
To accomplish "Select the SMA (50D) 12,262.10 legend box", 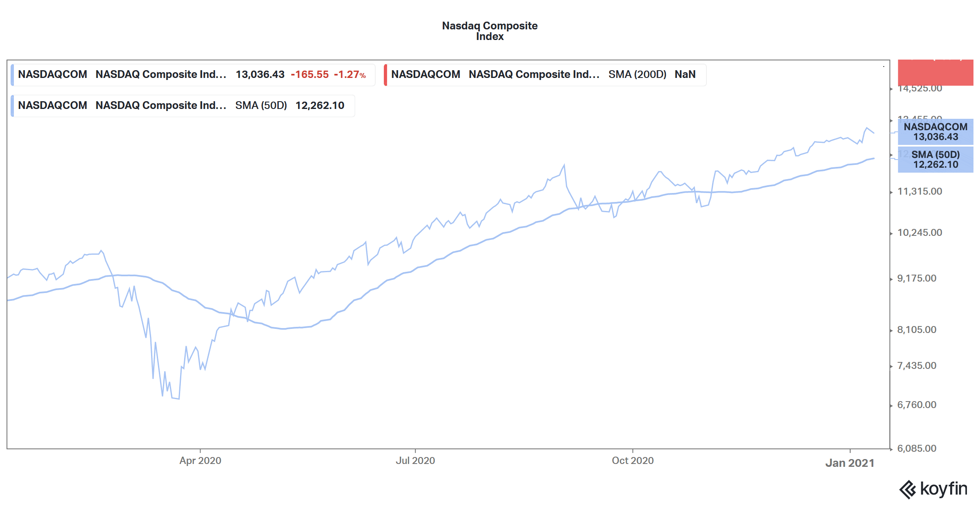I will click(x=183, y=106).
